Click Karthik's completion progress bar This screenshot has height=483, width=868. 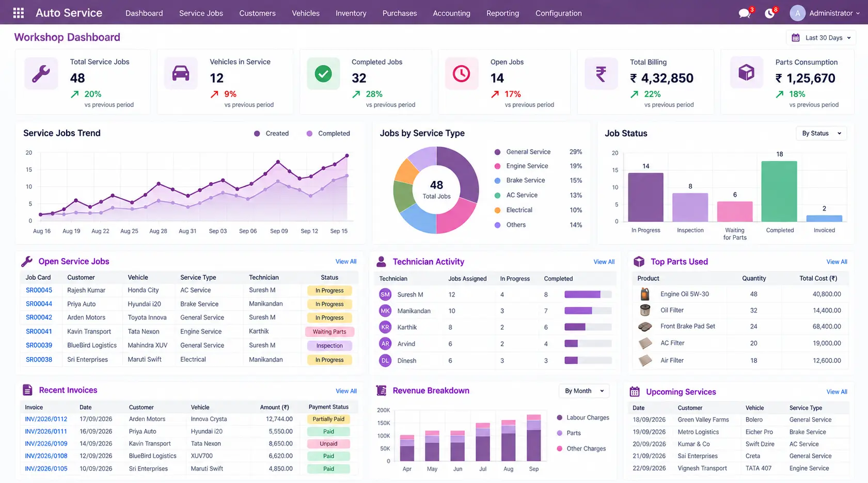[x=588, y=327]
